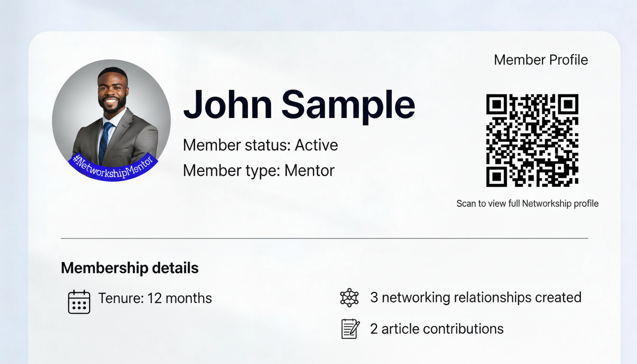
Task: Click "Tenure: 12 months" text
Action: tap(155, 298)
